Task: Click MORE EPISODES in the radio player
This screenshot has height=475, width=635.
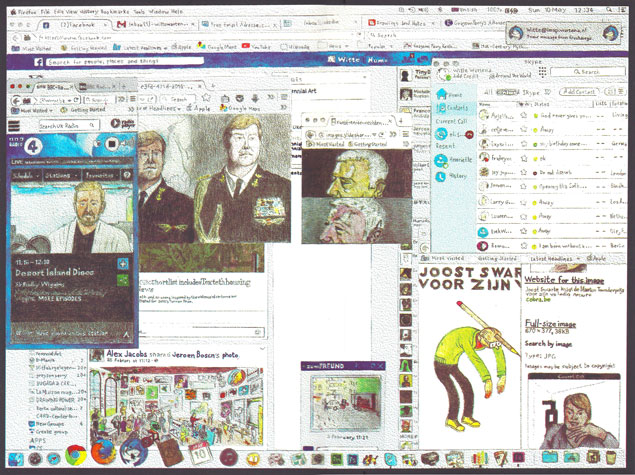Action: click(60, 298)
